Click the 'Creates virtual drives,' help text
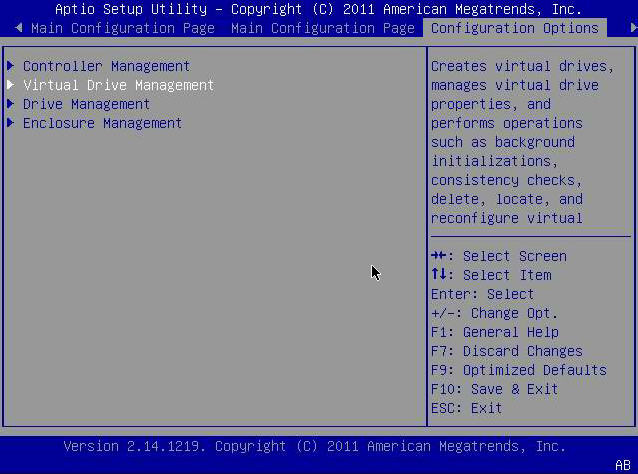This screenshot has width=638, height=474. click(522, 66)
